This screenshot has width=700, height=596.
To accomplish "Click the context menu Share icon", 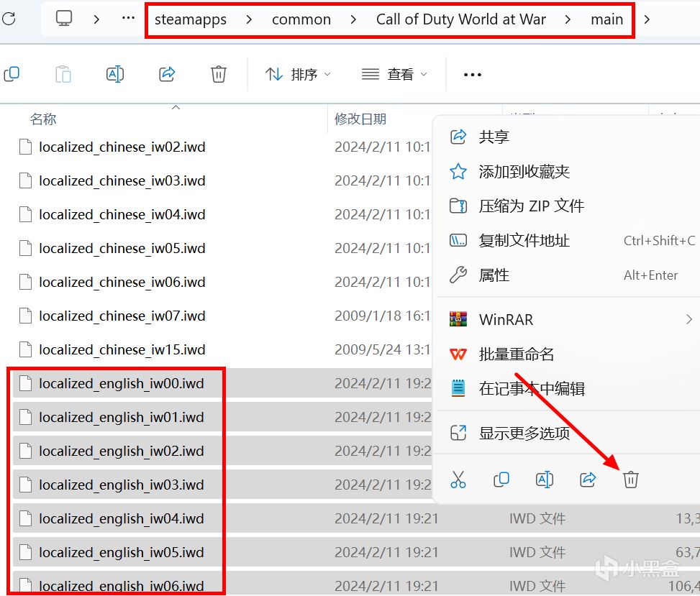I will pyautogui.click(x=588, y=480).
